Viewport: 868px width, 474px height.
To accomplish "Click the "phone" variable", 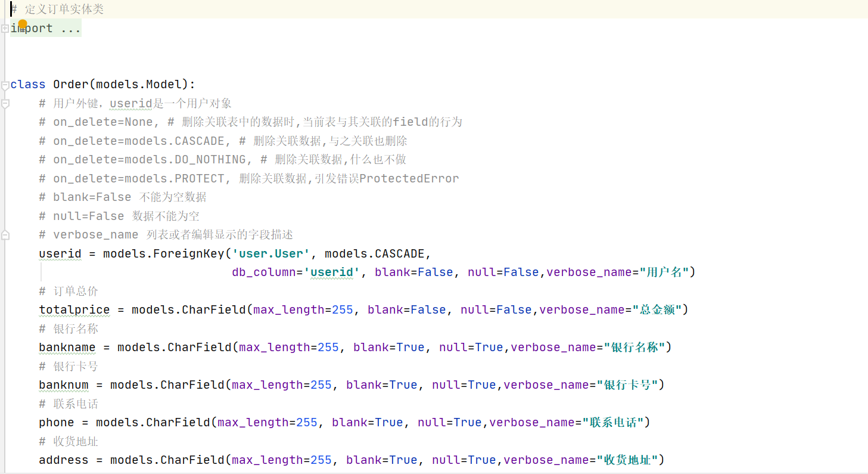I will (57, 423).
